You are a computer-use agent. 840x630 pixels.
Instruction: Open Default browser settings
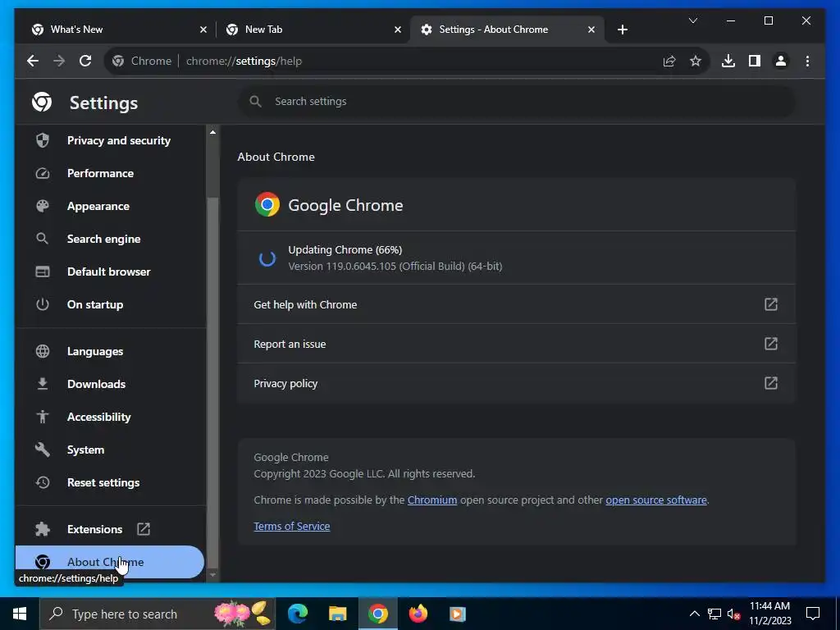coord(111,272)
